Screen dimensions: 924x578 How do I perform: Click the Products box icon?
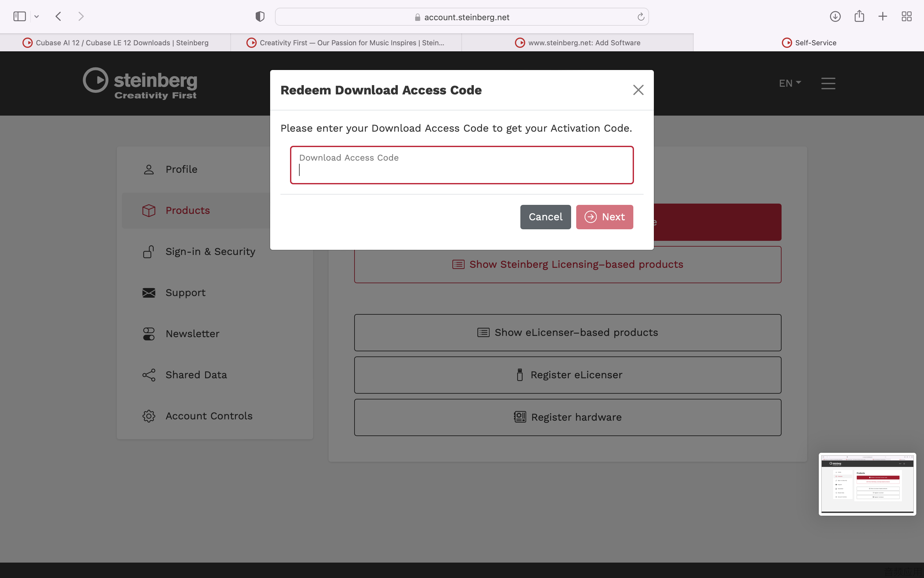[149, 210]
